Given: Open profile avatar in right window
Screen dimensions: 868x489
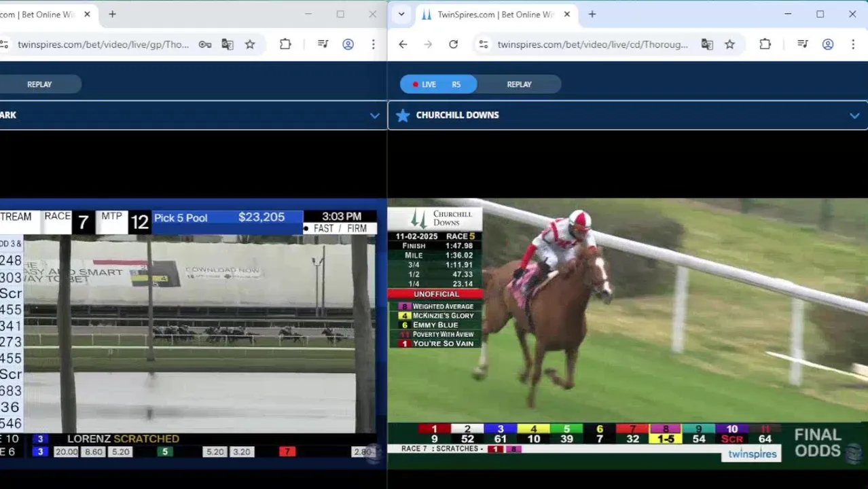Looking at the screenshot, I should tap(828, 44).
